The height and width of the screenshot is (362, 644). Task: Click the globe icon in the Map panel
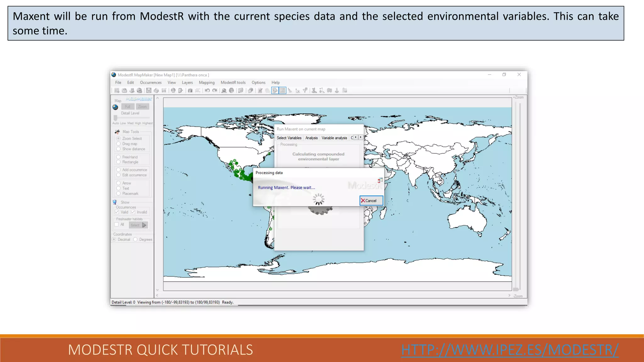pos(115,107)
